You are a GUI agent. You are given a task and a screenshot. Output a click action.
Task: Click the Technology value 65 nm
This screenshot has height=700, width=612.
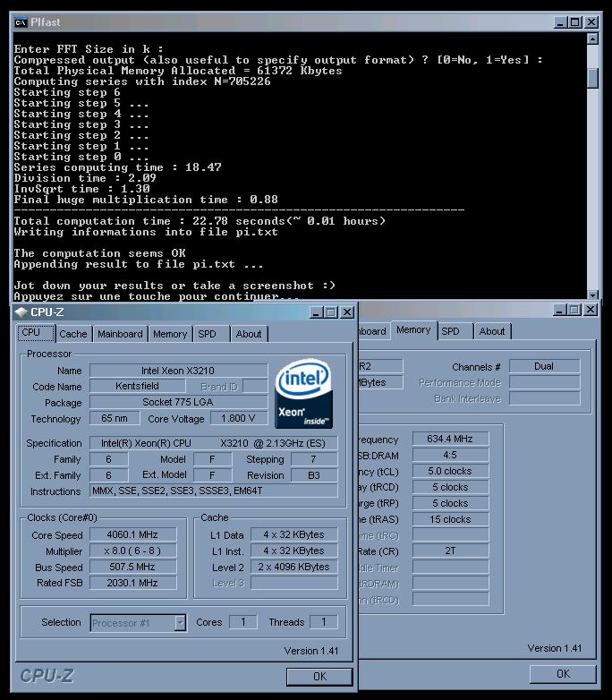point(115,418)
